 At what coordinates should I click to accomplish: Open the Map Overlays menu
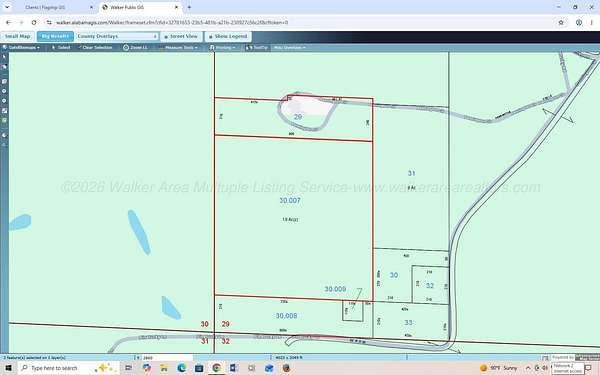click(290, 47)
